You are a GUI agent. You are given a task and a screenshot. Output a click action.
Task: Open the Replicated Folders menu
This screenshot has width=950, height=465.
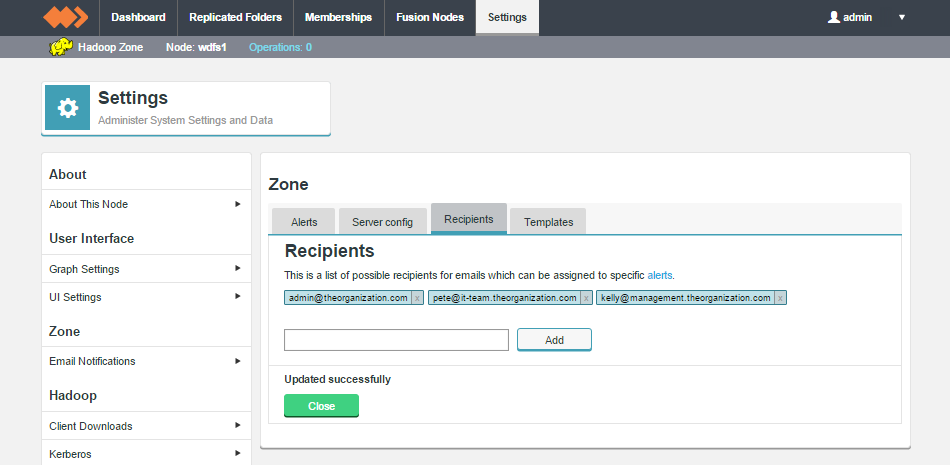tap(235, 18)
